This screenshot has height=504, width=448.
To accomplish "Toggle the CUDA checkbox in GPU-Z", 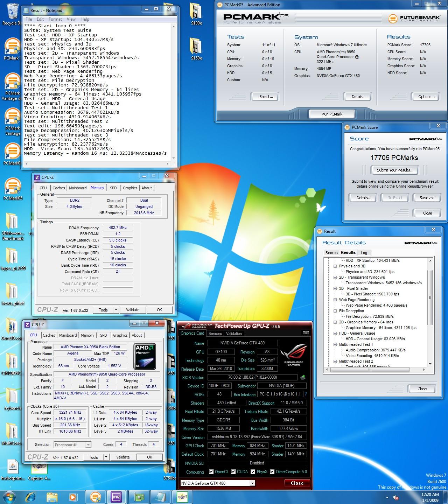I will click(233, 472).
